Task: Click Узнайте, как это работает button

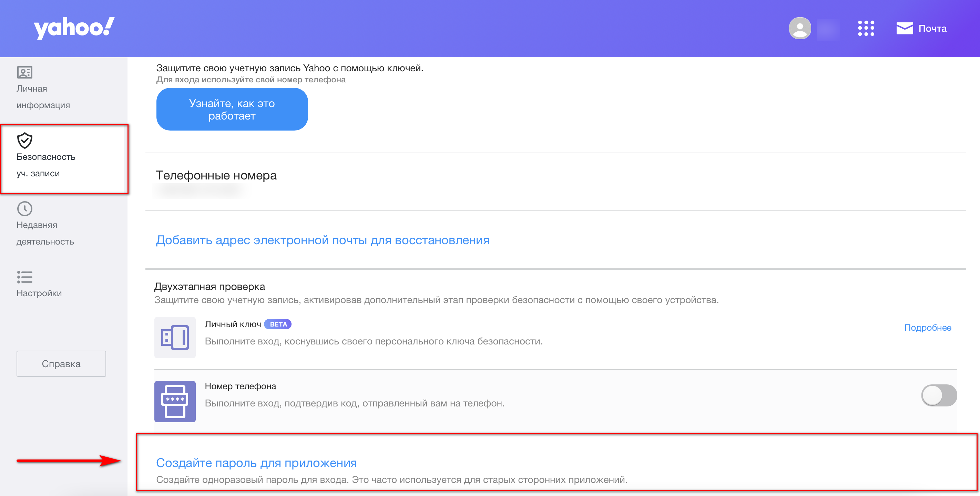Action: (x=232, y=109)
